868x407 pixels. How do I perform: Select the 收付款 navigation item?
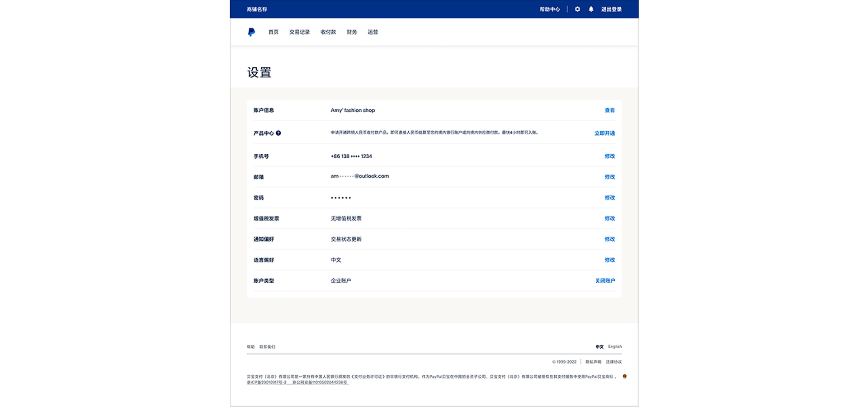click(327, 32)
